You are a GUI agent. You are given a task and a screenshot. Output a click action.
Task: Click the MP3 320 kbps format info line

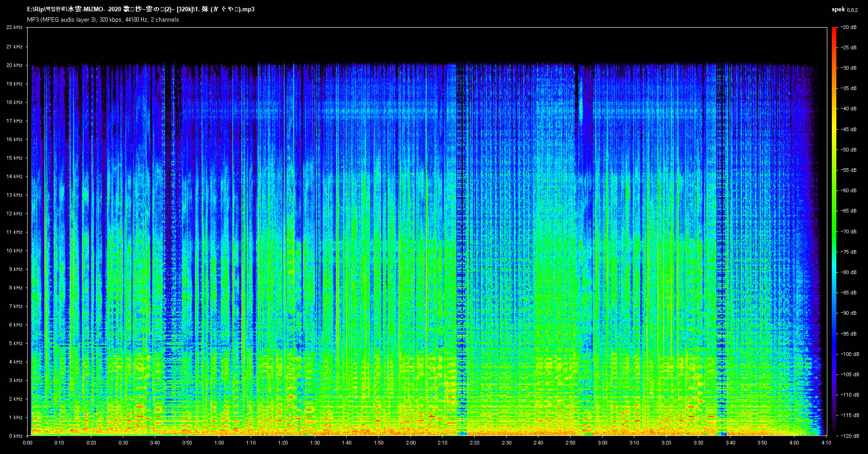coord(103,20)
